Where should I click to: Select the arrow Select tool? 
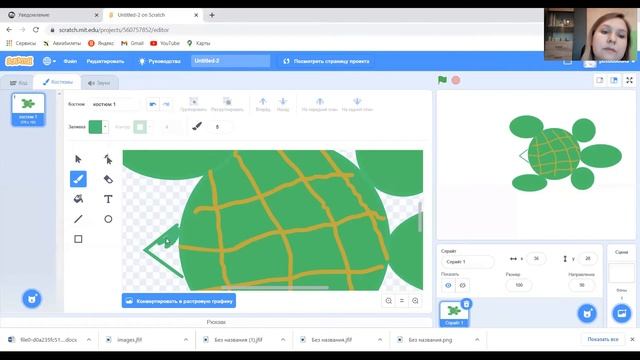pos(78,159)
